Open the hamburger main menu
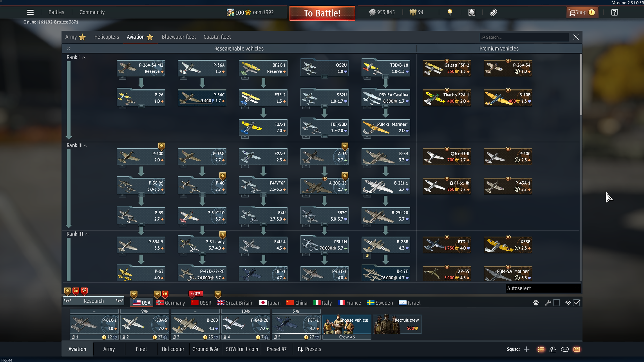The height and width of the screenshot is (362, 644). click(30, 12)
